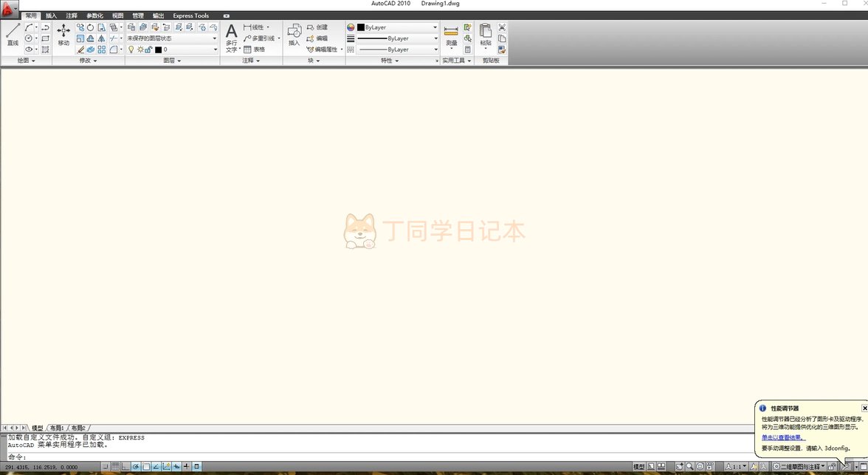
Task: Open the 未保存的图层状态 layer state dropdown
Action: [x=172, y=38]
